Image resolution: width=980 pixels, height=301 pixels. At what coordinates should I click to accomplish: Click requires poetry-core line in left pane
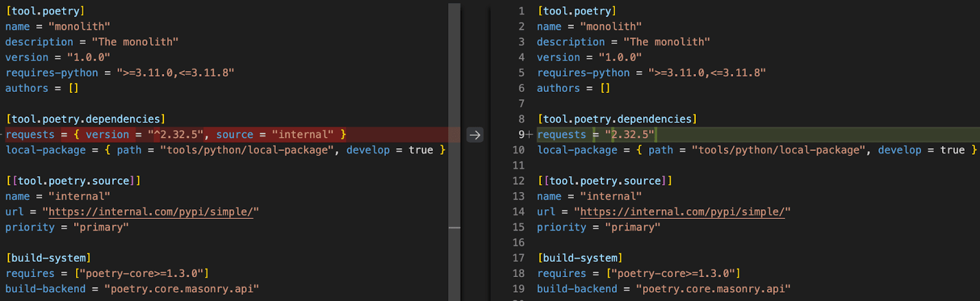[107, 273]
